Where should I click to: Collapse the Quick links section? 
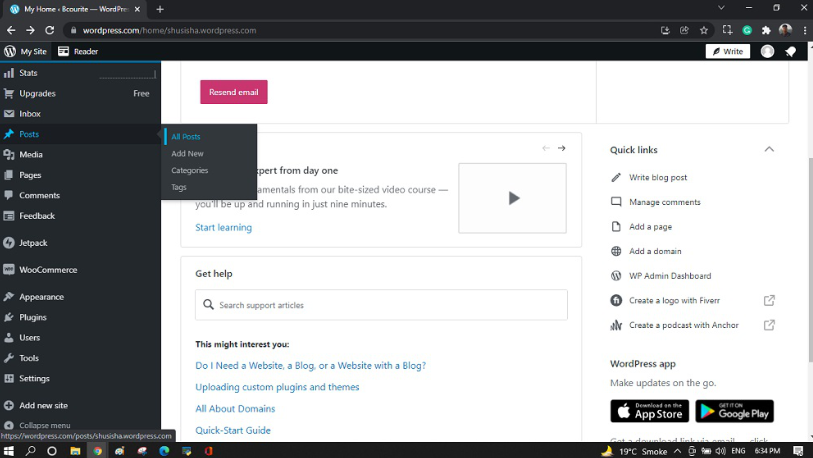(x=769, y=149)
